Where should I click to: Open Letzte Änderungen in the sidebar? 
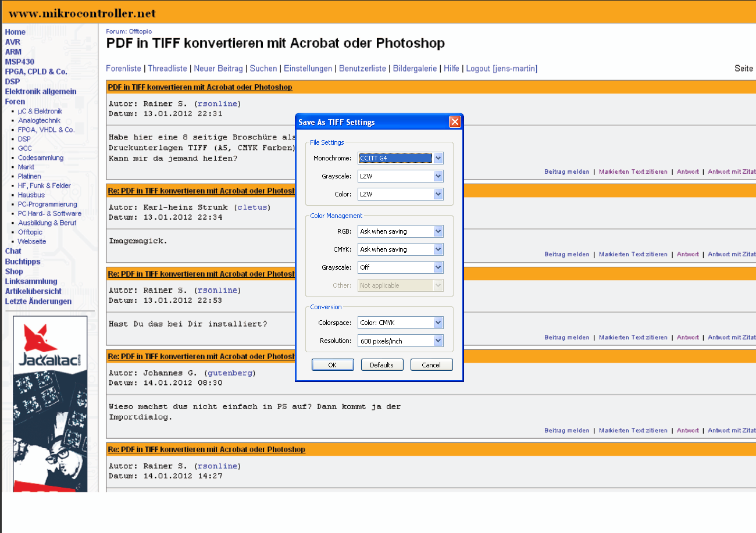pos(38,301)
